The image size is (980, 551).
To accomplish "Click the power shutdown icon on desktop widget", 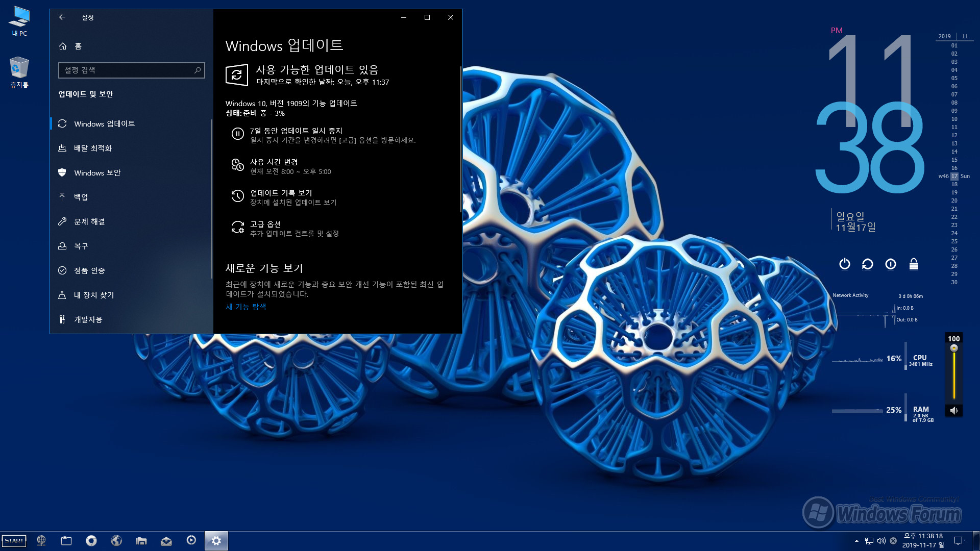I will coord(845,264).
